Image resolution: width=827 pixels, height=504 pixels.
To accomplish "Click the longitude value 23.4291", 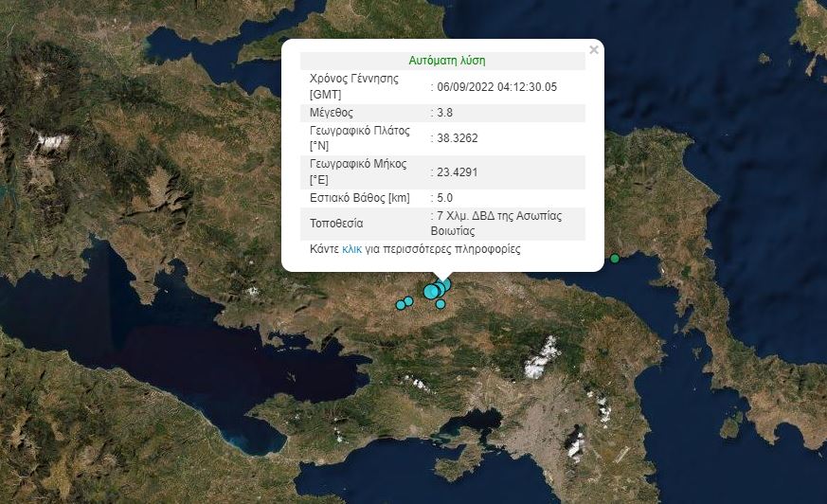I will pos(458,172).
